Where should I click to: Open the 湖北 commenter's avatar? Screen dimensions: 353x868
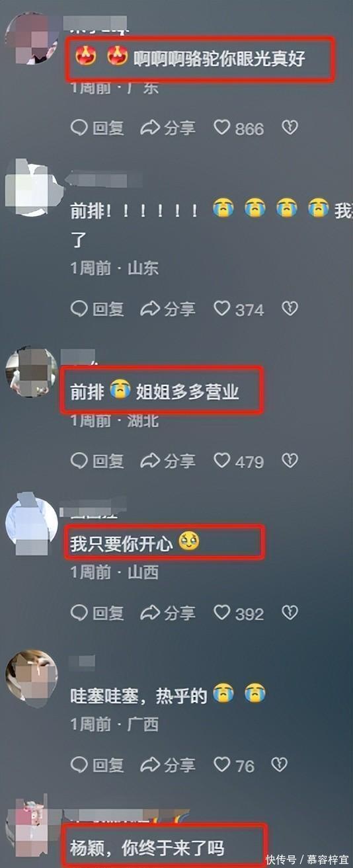(x=32, y=371)
